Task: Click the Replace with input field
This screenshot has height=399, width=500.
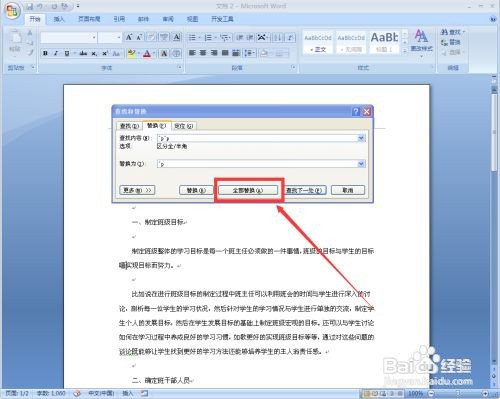Action: 257,164
